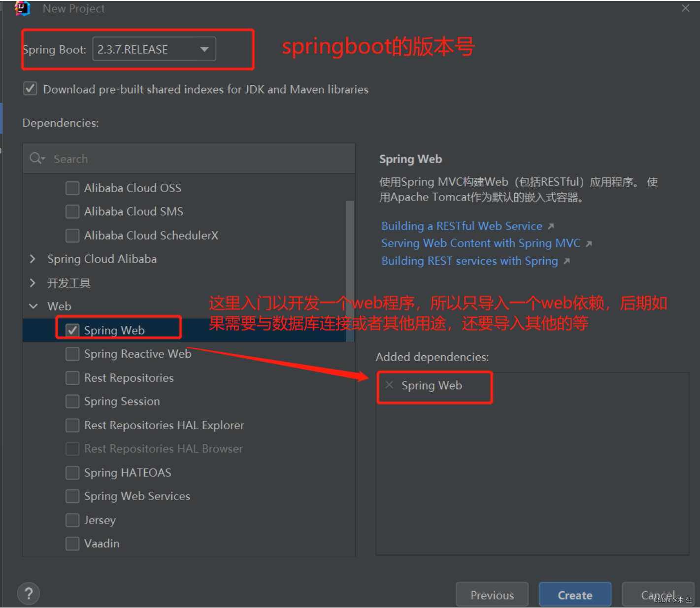Image resolution: width=700 pixels, height=608 pixels.
Task: Check the Rest Repositories dependency
Action: (x=72, y=378)
